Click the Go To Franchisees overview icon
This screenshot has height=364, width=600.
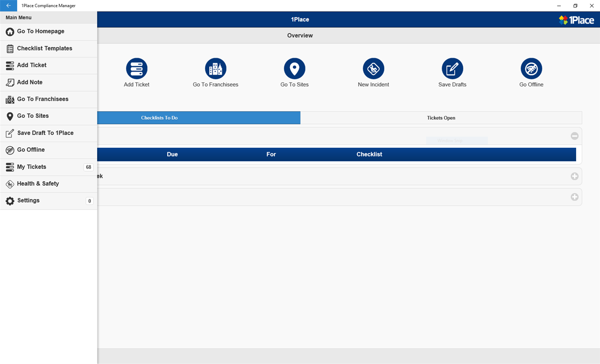point(215,69)
